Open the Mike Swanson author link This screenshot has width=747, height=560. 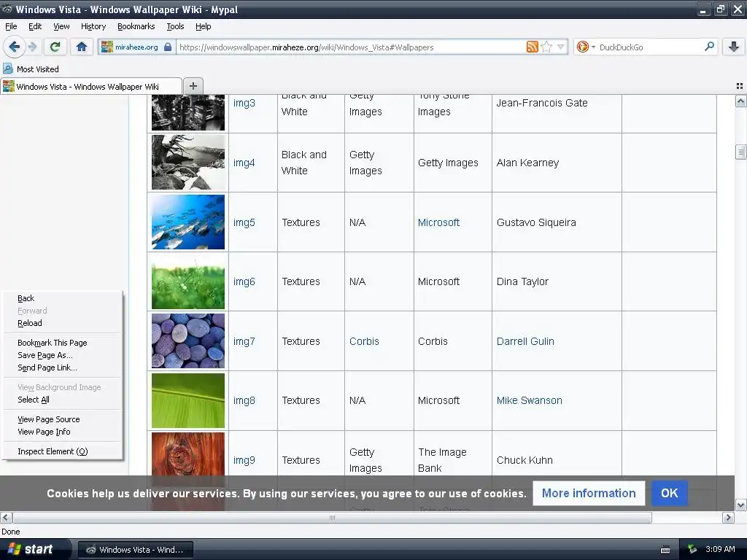[530, 400]
